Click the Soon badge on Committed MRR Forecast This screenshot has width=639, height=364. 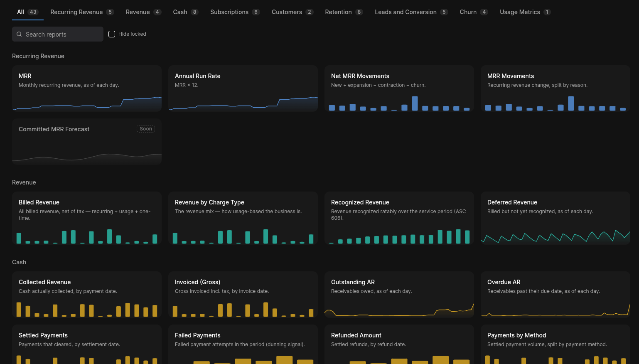pyautogui.click(x=146, y=129)
